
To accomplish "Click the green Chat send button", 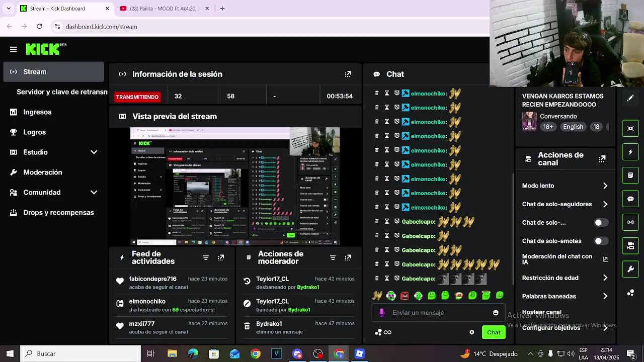I will (x=494, y=332).
